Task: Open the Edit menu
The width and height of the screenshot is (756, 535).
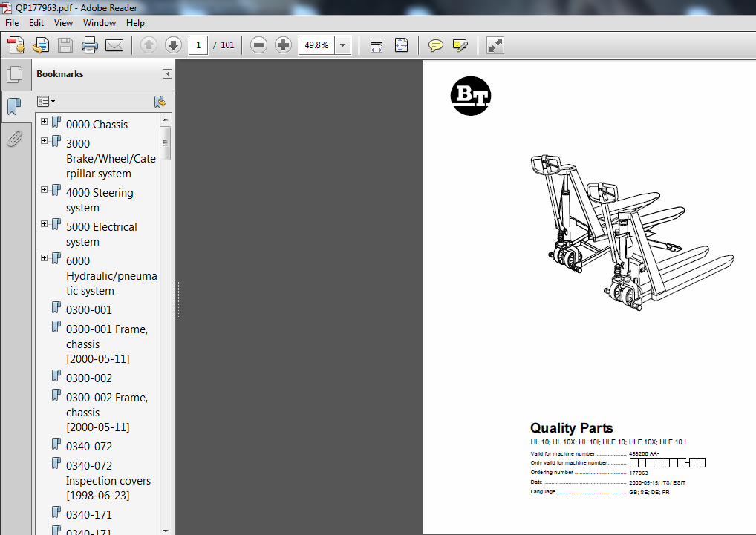Action: [x=36, y=23]
